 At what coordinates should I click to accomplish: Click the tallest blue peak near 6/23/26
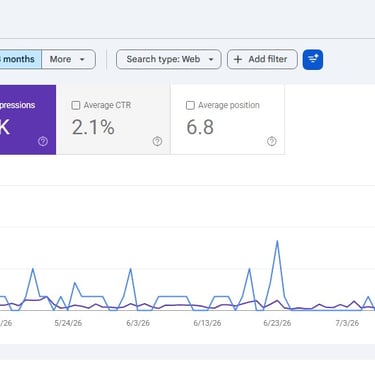[277, 241]
